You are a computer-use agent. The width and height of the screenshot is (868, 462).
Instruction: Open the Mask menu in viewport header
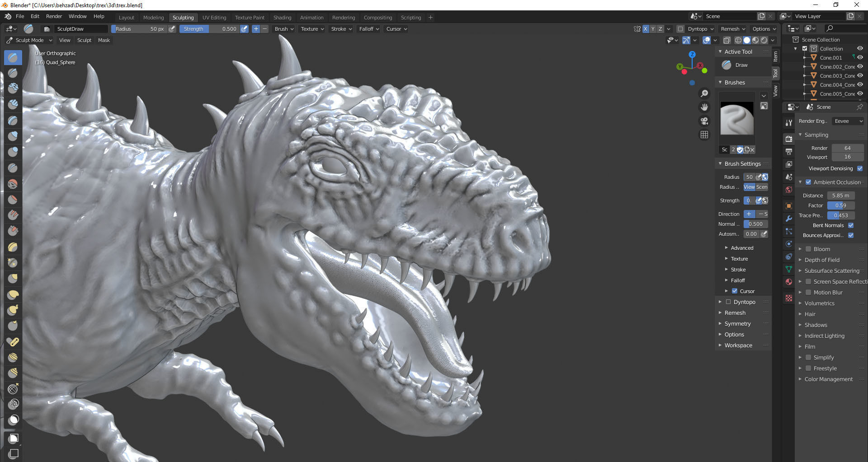coord(104,40)
